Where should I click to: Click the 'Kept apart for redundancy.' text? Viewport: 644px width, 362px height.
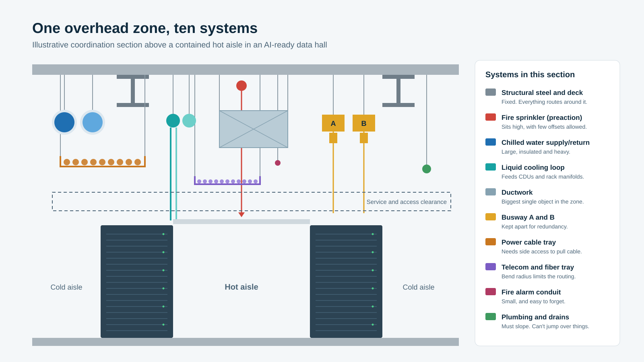point(535,226)
